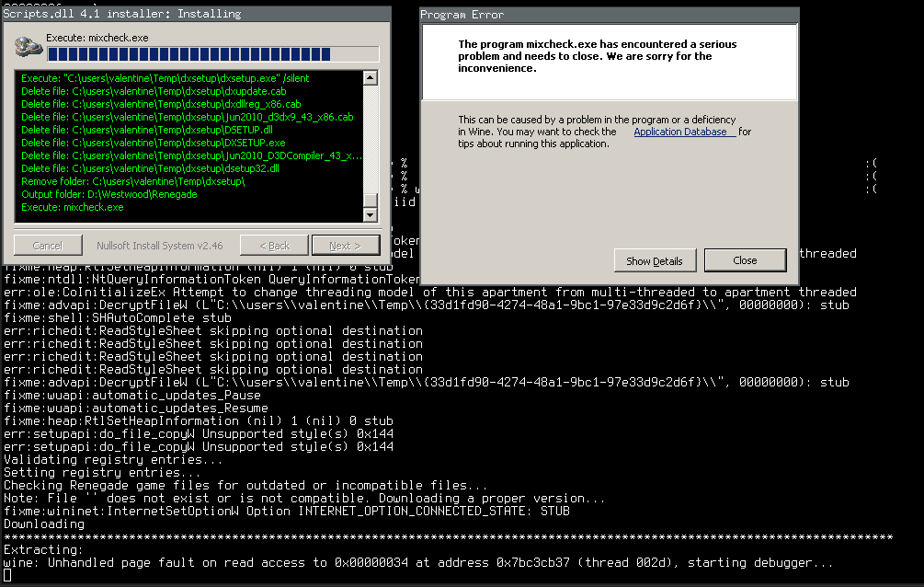This screenshot has width=924, height=587.
Task: Click the installer icon beside the progress bar
Action: pyautogui.click(x=29, y=48)
